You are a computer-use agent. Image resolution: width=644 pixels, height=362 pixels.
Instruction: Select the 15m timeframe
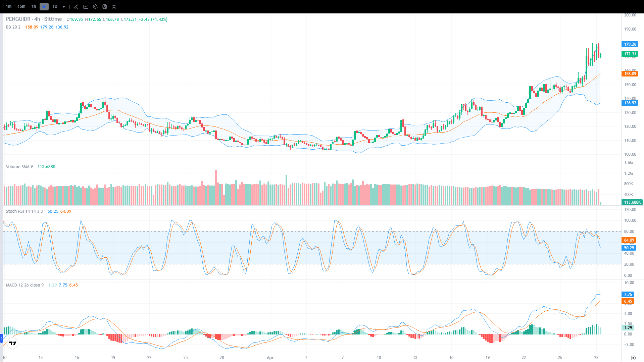pos(21,6)
